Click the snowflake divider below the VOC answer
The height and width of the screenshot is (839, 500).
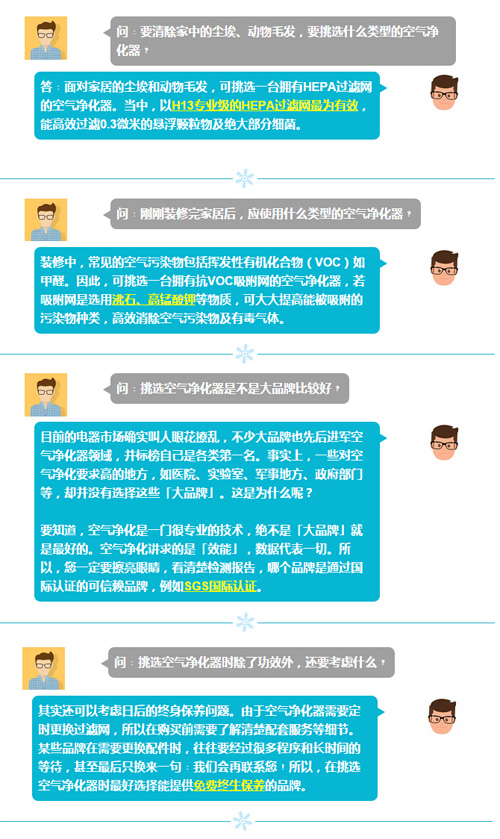245,354
